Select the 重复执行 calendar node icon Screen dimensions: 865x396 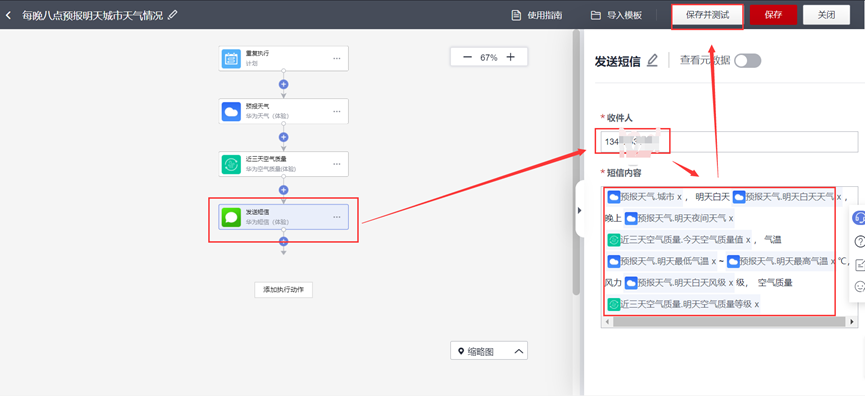point(232,58)
